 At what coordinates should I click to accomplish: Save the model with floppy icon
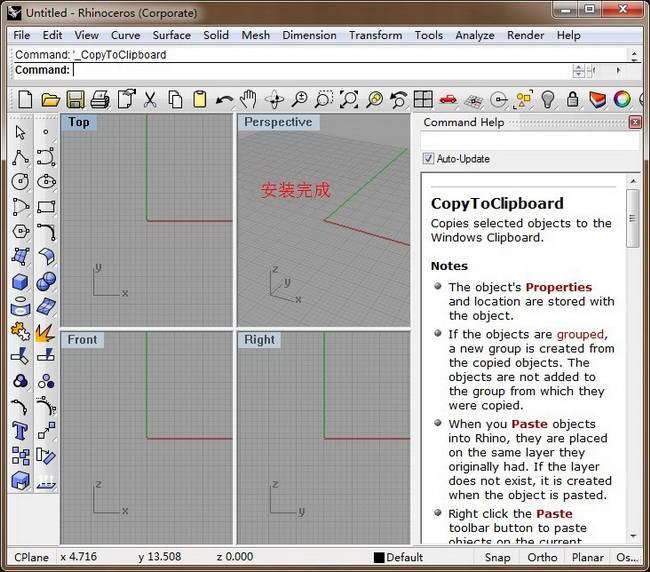[75, 99]
